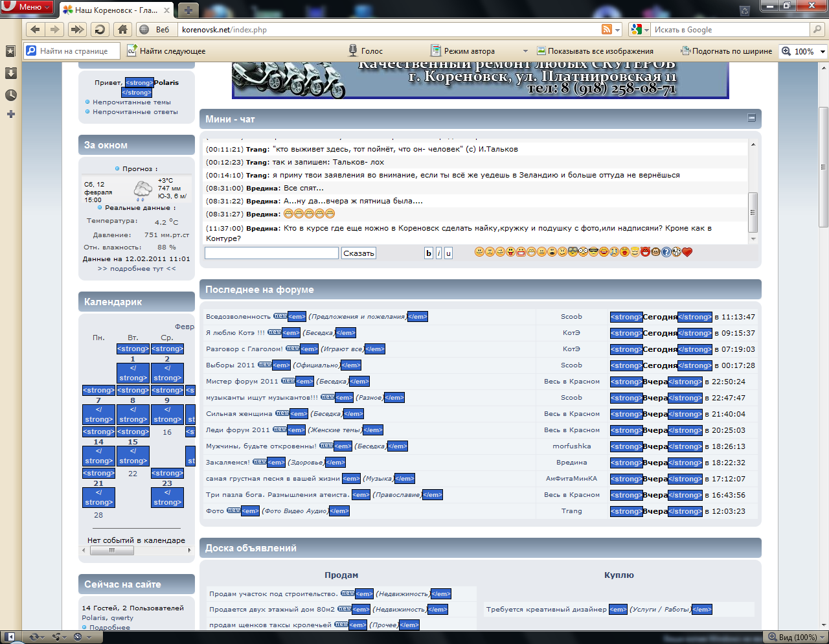Open Opera Link sync icon in status bar

[35, 637]
